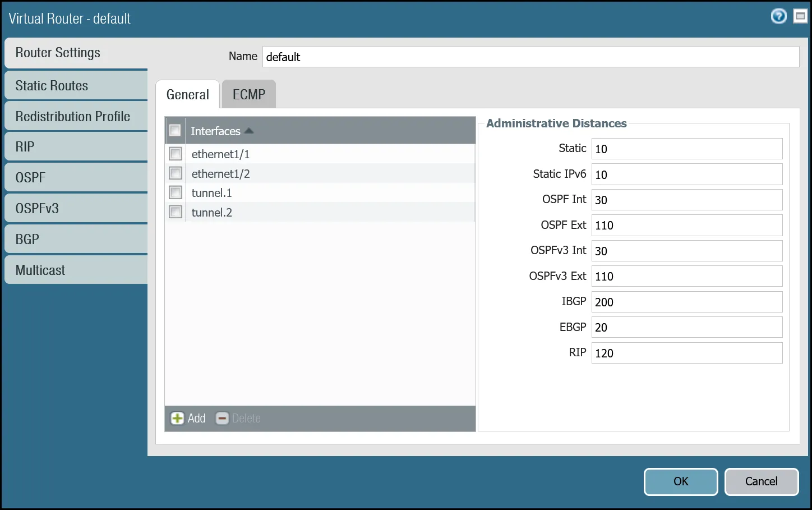Open the Static Routes section
This screenshot has width=812, height=510.
pyautogui.click(x=52, y=85)
